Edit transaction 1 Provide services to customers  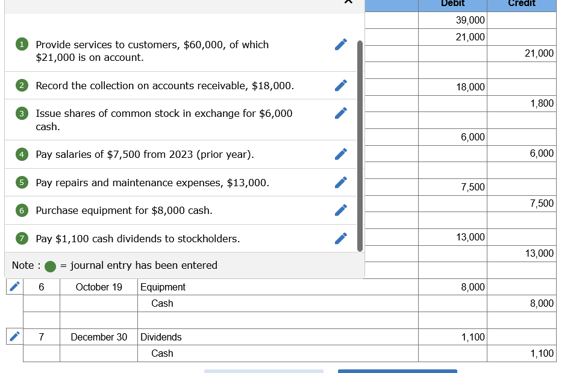click(x=341, y=44)
